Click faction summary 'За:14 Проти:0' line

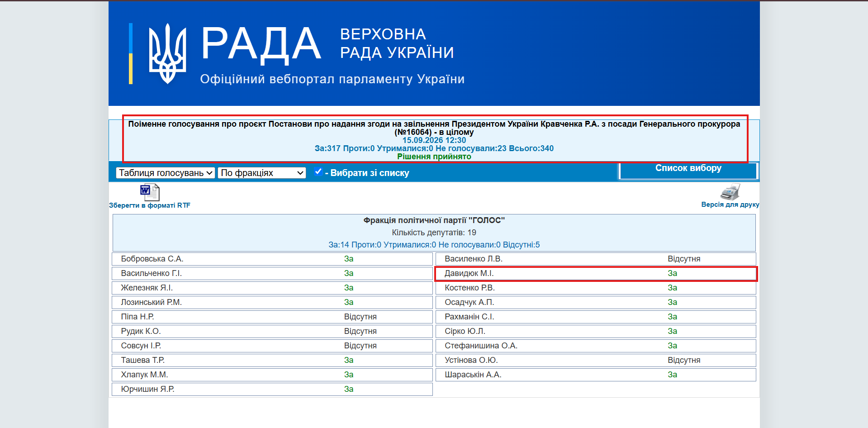pos(434,245)
